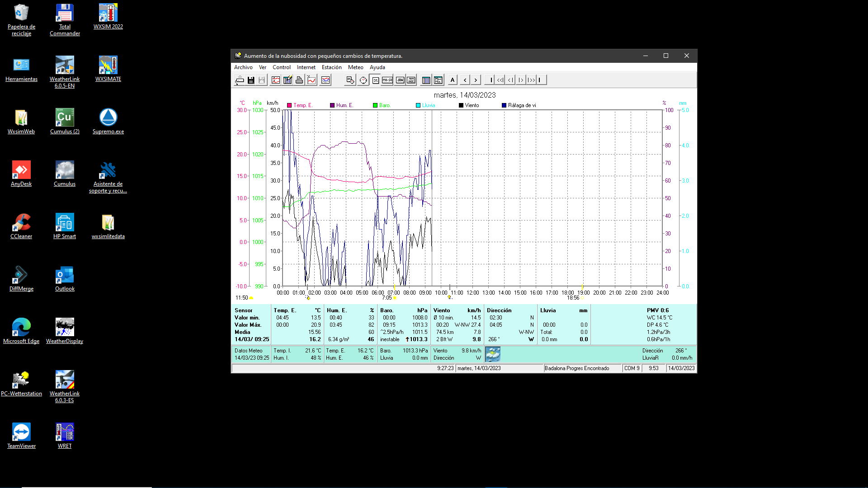The height and width of the screenshot is (488, 868).
Task: Select the MO-SU weekly view button
Action: (x=387, y=80)
